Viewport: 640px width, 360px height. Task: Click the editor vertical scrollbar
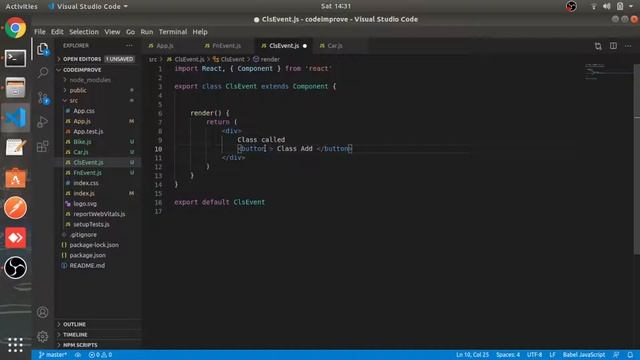(637, 159)
